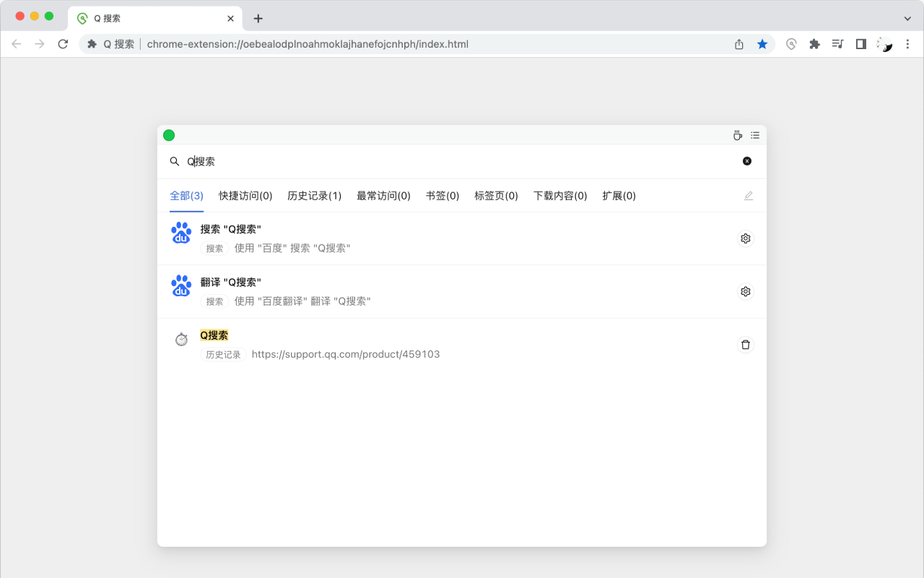924x578 pixels.
Task: Toggle the Chrome side panel icon
Action: coord(860,44)
